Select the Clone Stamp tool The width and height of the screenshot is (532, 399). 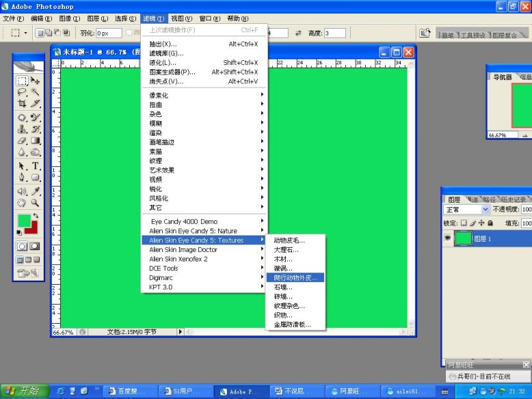coord(22,129)
